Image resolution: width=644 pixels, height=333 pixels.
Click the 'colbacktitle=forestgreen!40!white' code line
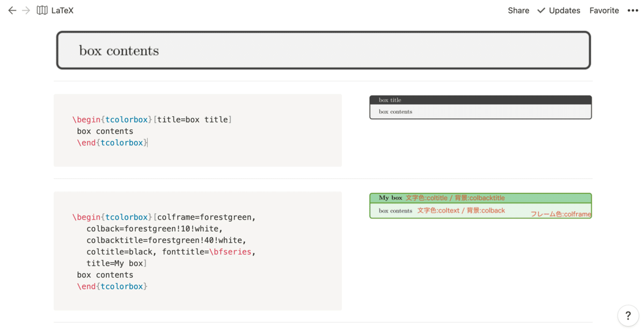[166, 240]
